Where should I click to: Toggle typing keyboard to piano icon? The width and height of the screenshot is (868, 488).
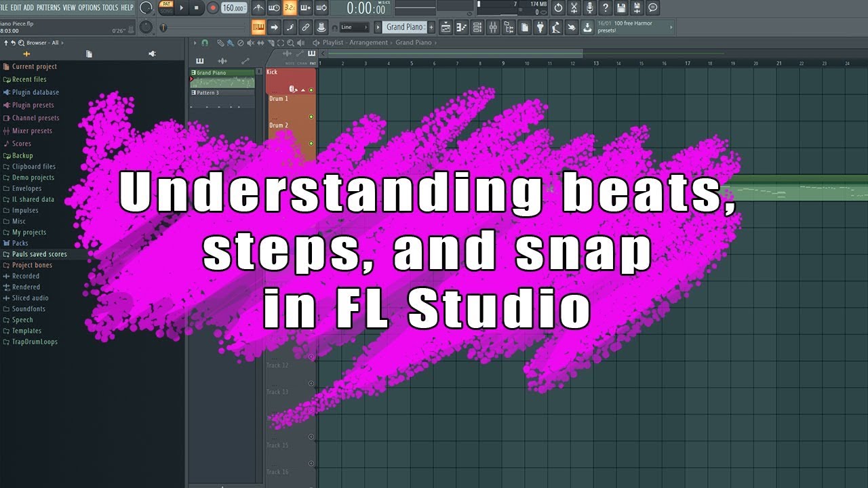[x=258, y=27]
